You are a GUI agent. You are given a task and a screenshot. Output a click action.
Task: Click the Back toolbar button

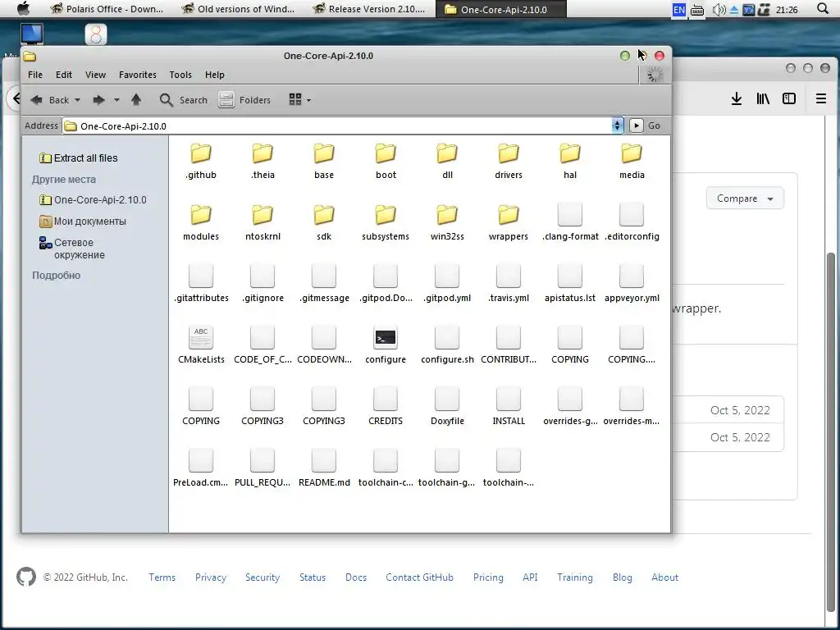pos(50,100)
